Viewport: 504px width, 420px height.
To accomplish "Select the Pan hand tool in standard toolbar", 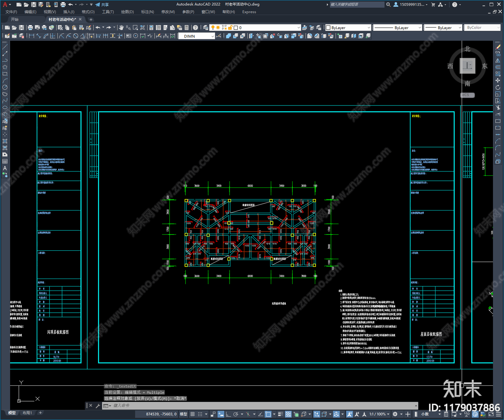I will [121, 28].
